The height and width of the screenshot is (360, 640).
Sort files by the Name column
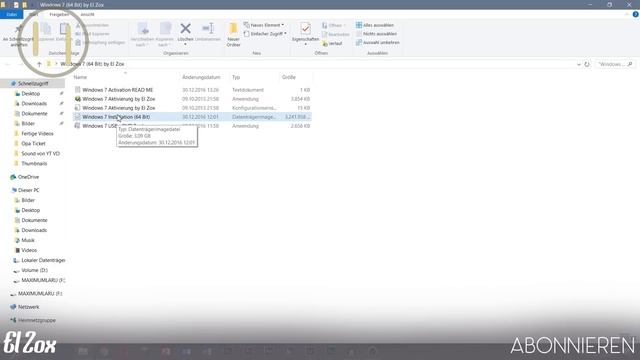pos(80,77)
